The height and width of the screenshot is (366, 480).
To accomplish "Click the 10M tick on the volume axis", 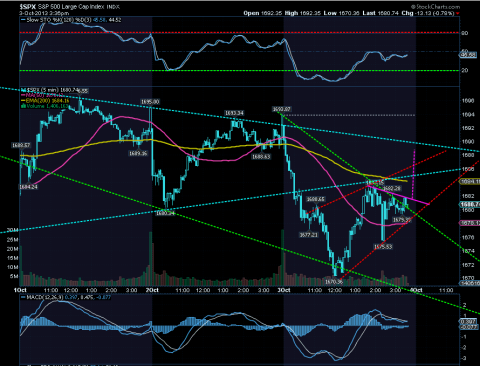I will point(13,267).
